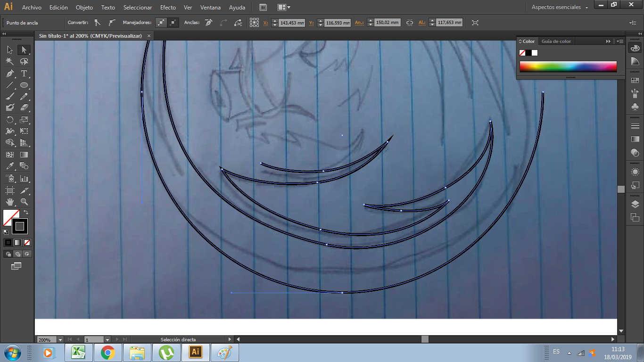Open the Layers panel icon
644x362 pixels.
pyautogui.click(x=635, y=204)
